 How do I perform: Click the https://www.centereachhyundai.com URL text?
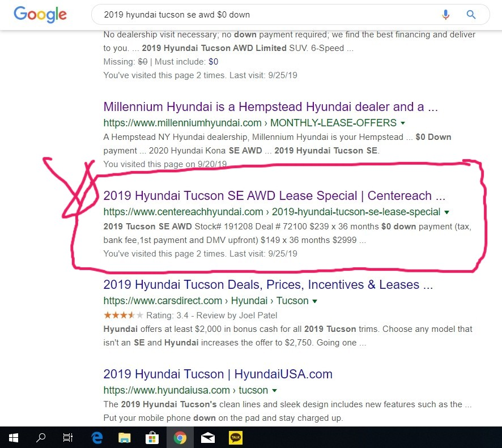pos(183,212)
